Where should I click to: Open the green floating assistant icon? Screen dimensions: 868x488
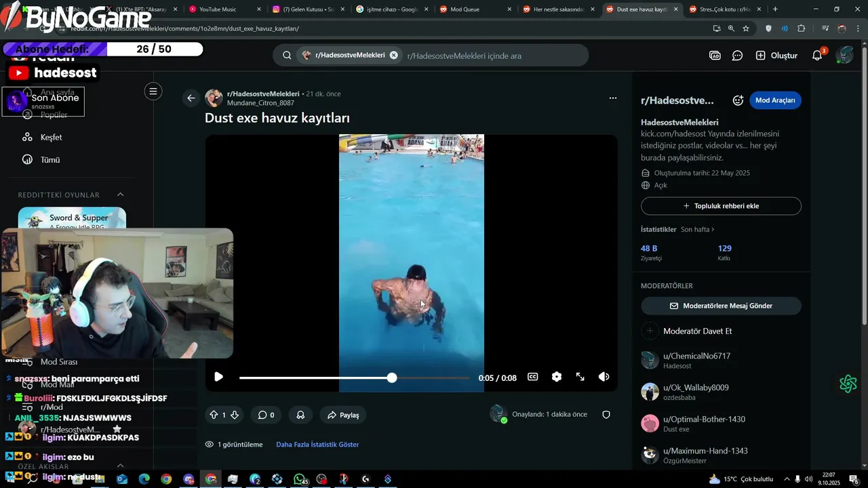848,384
